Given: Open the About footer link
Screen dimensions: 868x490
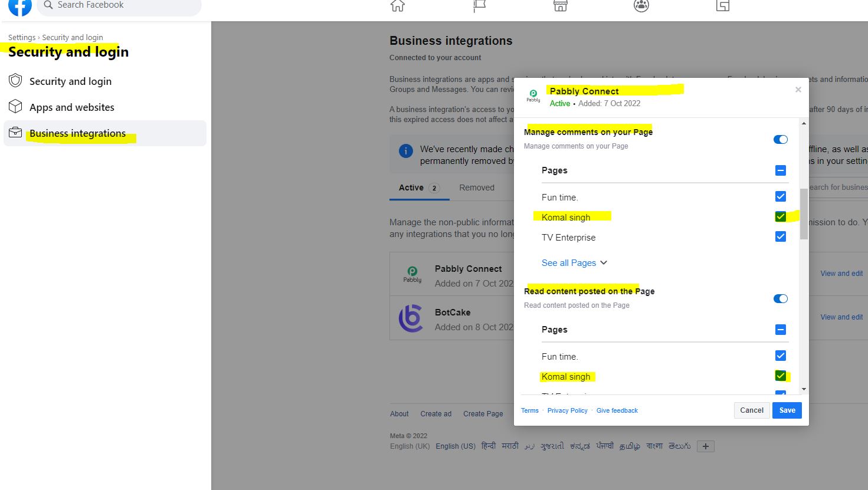Looking at the screenshot, I should click(x=399, y=414).
